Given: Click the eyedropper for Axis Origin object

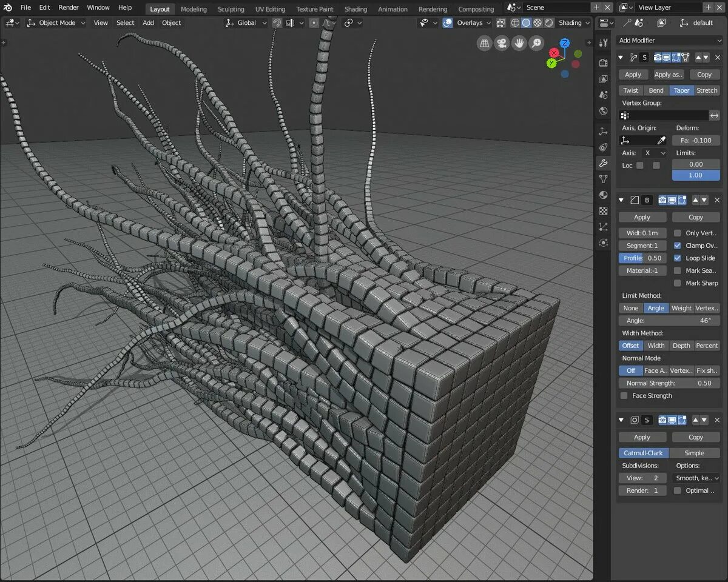Looking at the screenshot, I should pyautogui.click(x=662, y=141).
